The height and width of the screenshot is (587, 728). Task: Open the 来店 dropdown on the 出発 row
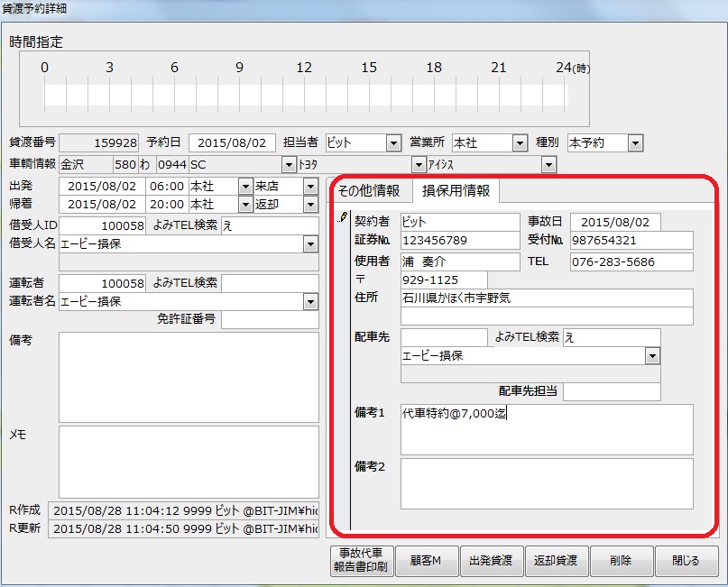point(310,186)
